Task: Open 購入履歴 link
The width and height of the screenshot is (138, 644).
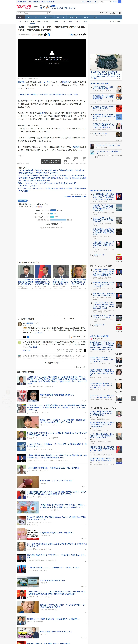Action: point(112,13)
